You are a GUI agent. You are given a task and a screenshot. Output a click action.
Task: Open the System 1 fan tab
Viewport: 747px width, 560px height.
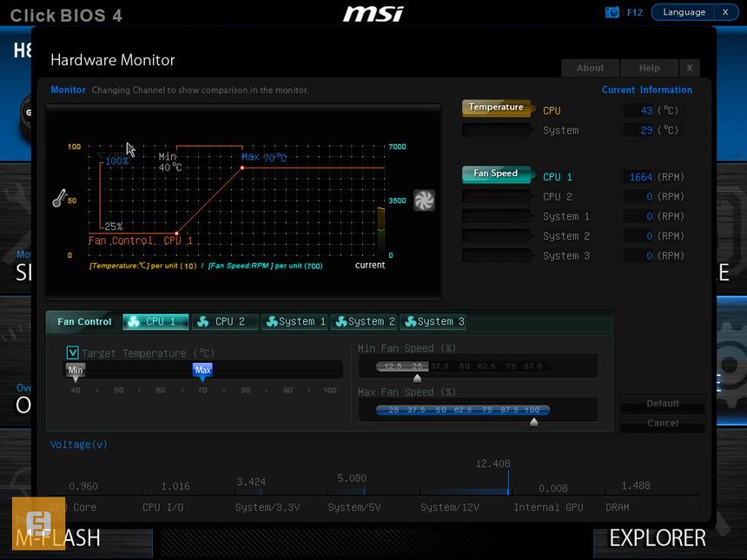click(x=294, y=321)
